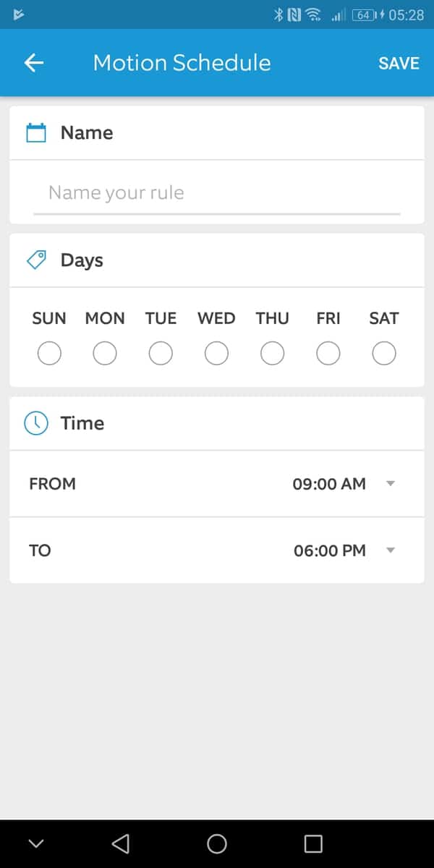Save the motion schedule
This screenshot has width=434, height=868.
pos(399,63)
